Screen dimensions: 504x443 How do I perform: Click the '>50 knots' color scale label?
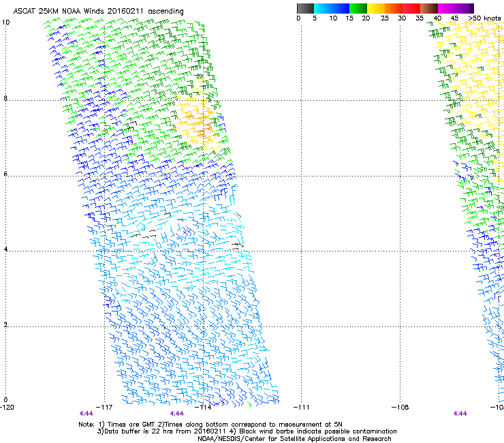click(x=484, y=18)
